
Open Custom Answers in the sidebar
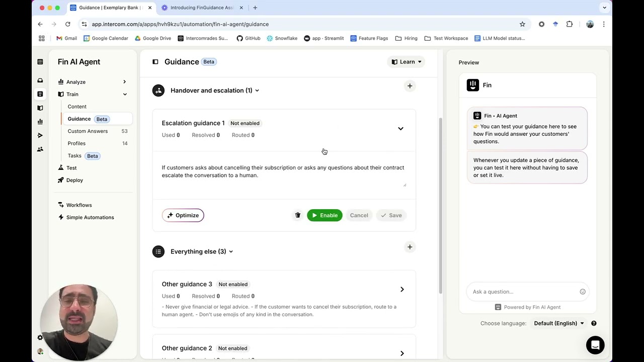pos(88,131)
